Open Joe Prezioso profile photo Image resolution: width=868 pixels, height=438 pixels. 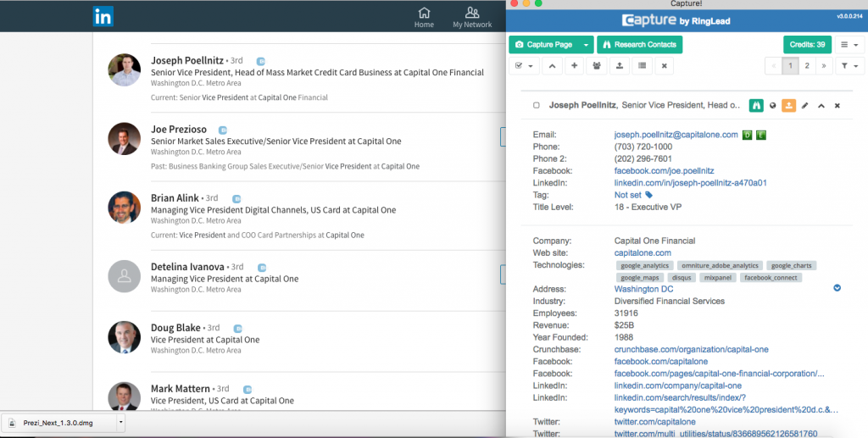tap(124, 138)
